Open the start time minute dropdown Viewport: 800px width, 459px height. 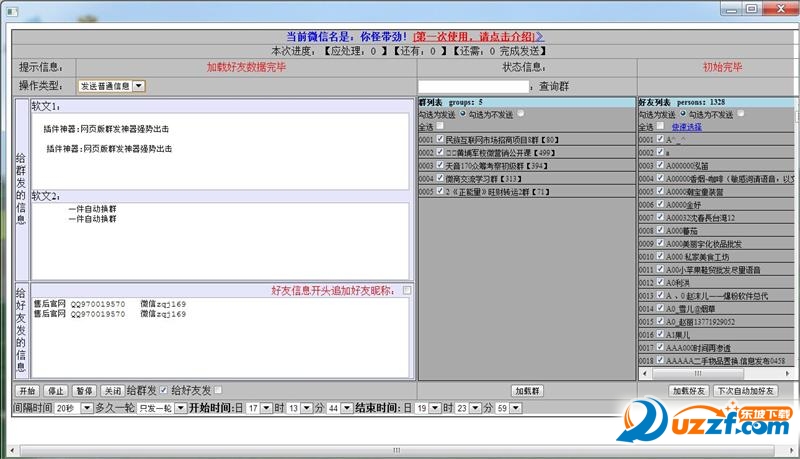(339, 408)
